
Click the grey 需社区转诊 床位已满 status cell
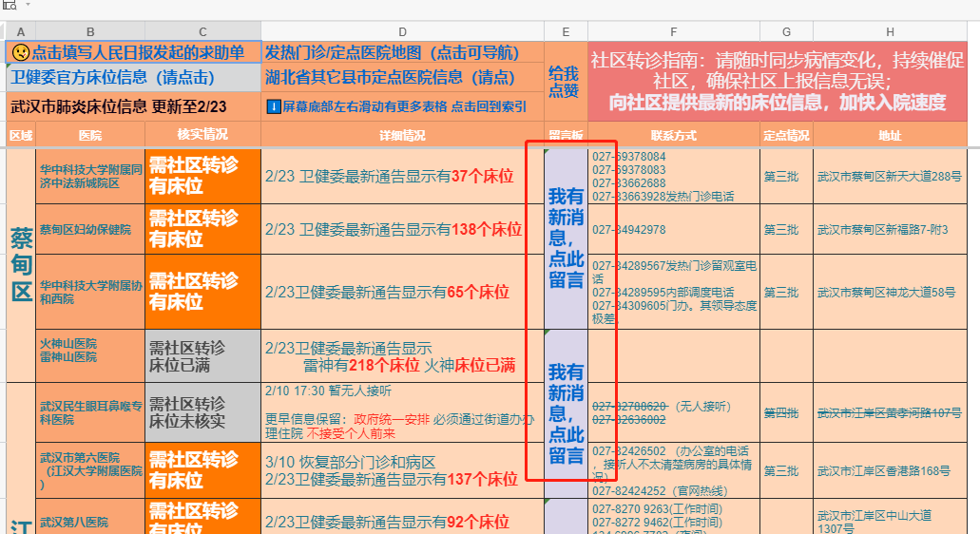coord(202,356)
